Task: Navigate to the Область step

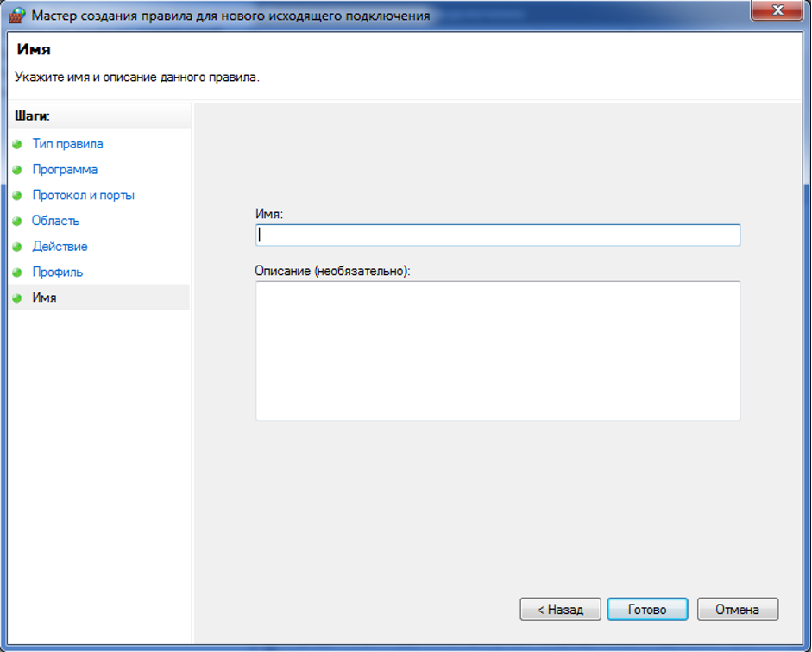Action: coord(55,221)
